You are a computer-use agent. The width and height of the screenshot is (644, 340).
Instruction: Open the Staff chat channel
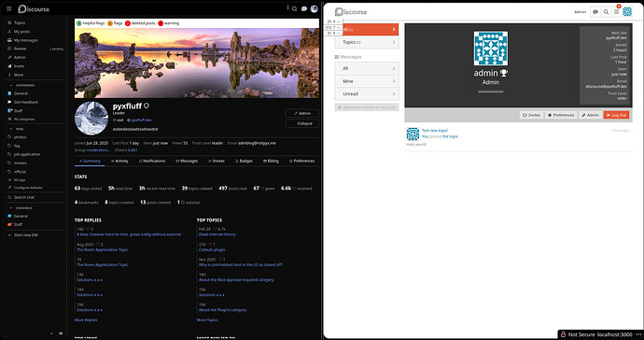[x=18, y=224]
